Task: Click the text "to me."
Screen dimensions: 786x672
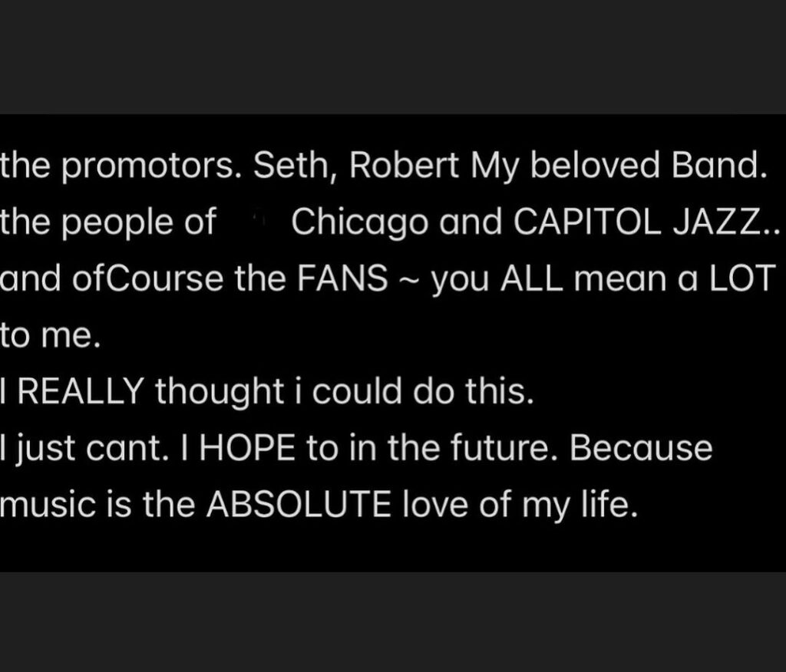Action: (50, 334)
